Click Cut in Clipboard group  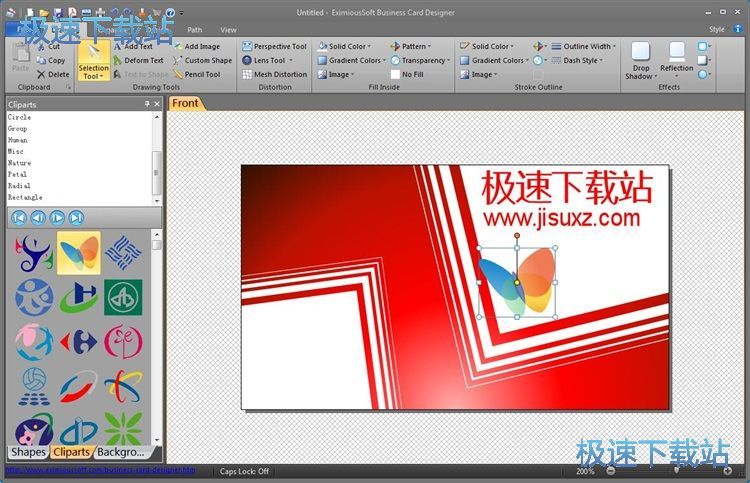[48, 46]
